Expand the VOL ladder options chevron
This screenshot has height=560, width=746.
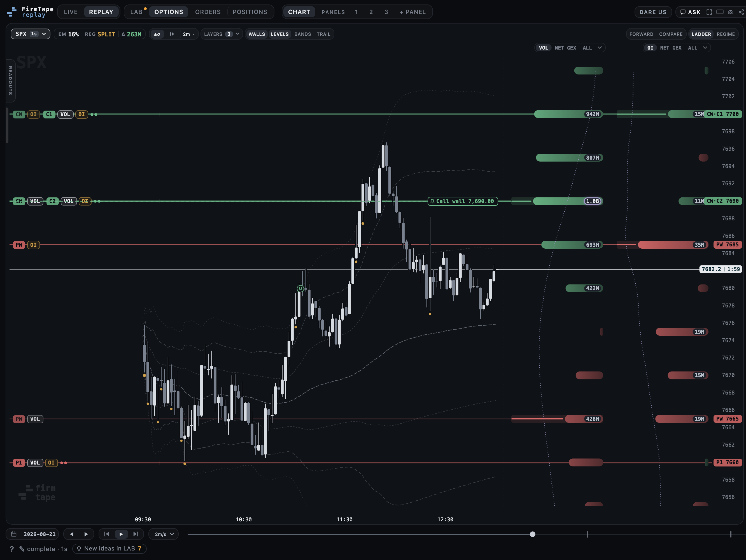pos(600,48)
